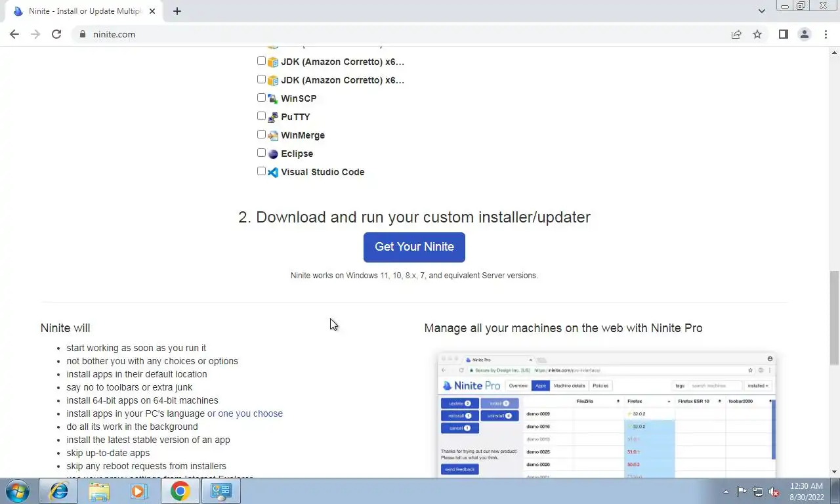Click the Action Center flag icon
This screenshot has width=840, height=504.
pyautogui.click(x=742, y=492)
